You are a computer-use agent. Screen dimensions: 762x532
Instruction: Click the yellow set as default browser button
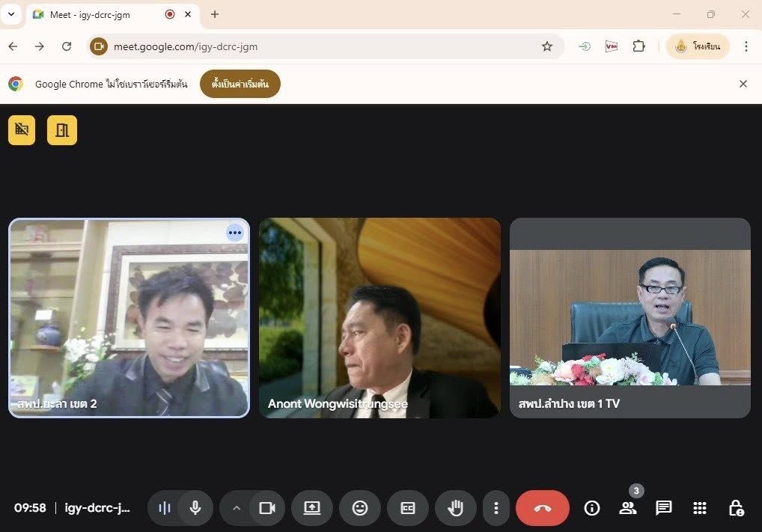pyautogui.click(x=240, y=84)
